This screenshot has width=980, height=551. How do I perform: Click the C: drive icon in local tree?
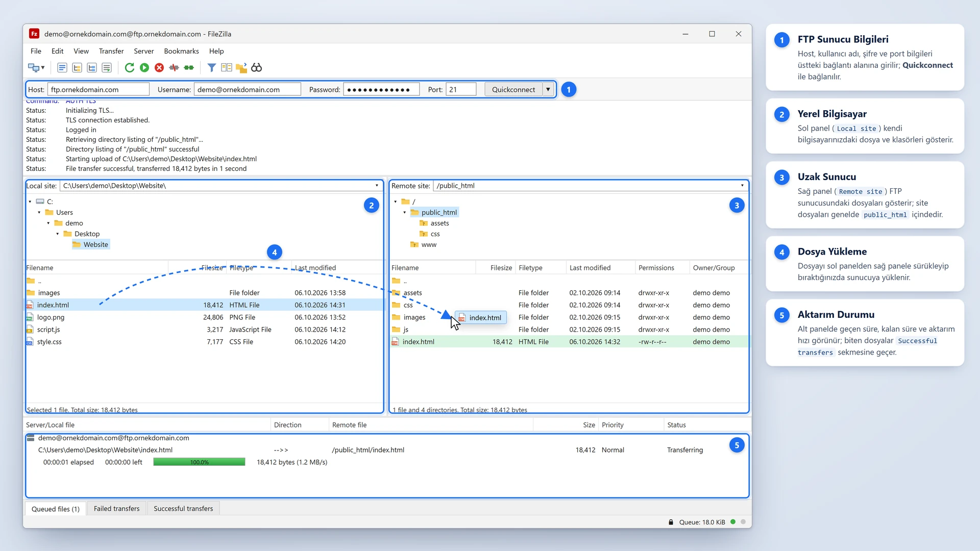click(x=40, y=202)
